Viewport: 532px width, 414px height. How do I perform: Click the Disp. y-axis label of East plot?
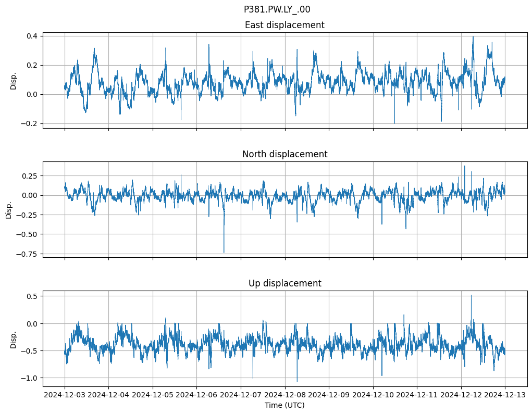[x=14, y=80]
